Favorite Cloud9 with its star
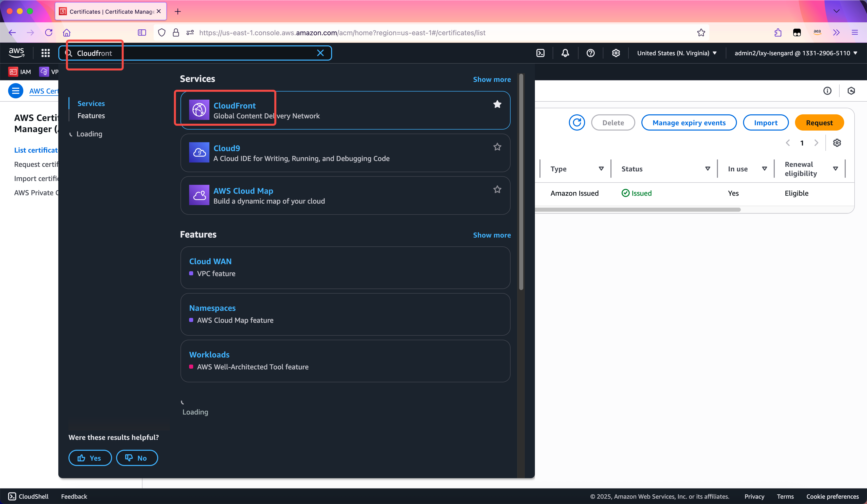 (497, 147)
